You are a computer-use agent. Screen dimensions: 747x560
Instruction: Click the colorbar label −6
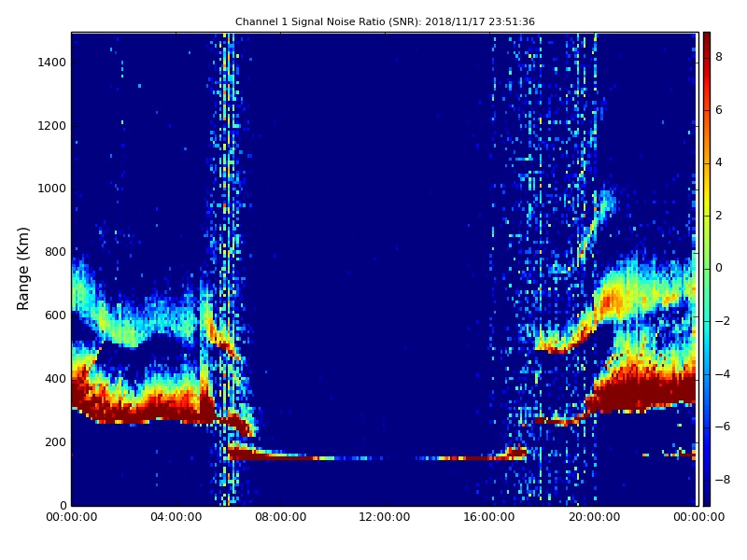coord(722,427)
